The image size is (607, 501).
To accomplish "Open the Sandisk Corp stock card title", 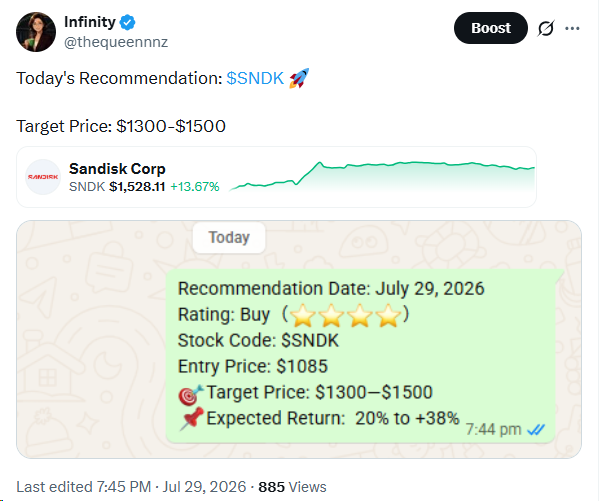I will [117, 169].
